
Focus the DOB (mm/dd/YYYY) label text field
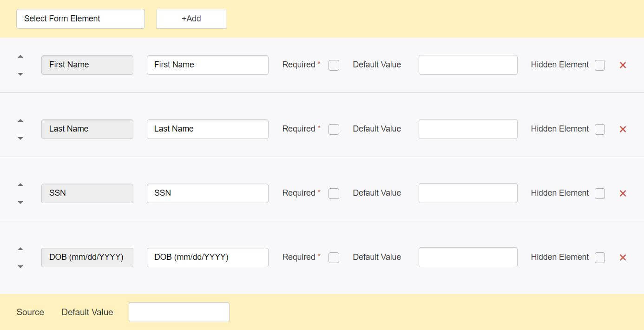(208, 257)
